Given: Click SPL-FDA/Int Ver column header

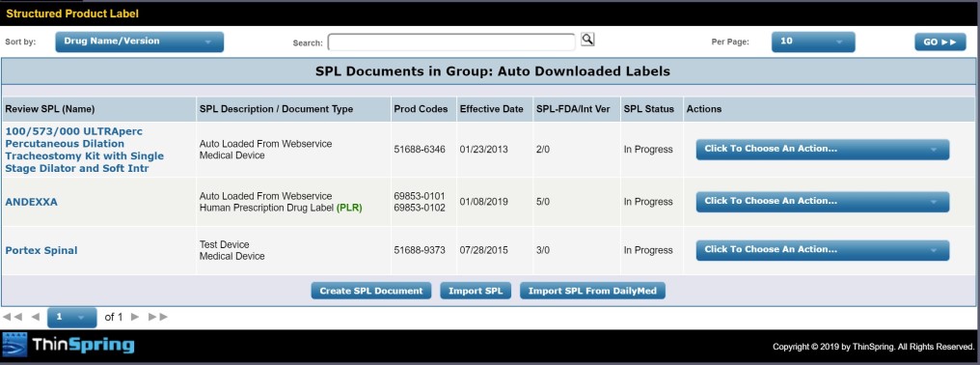Looking at the screenshot, I should [573, 109].
